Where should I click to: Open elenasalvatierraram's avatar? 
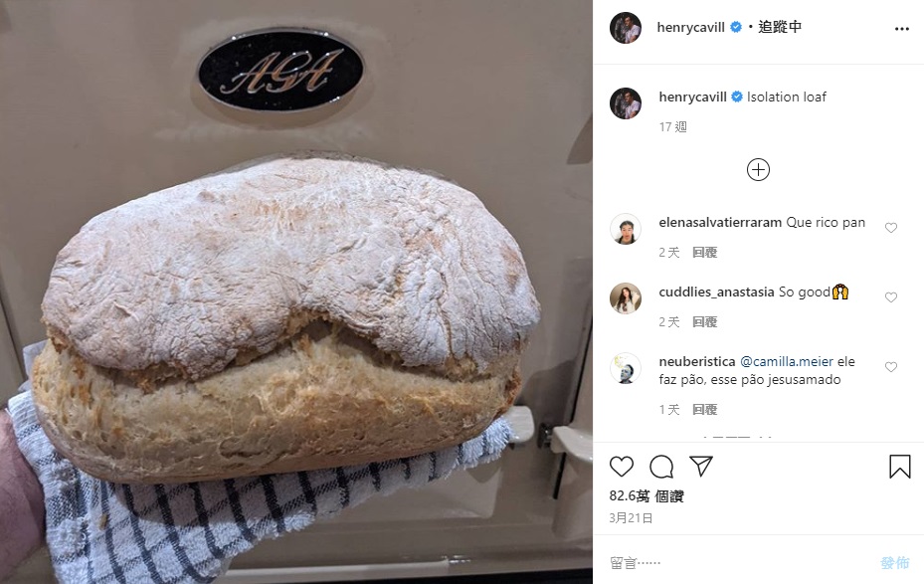tap(626, 229)
